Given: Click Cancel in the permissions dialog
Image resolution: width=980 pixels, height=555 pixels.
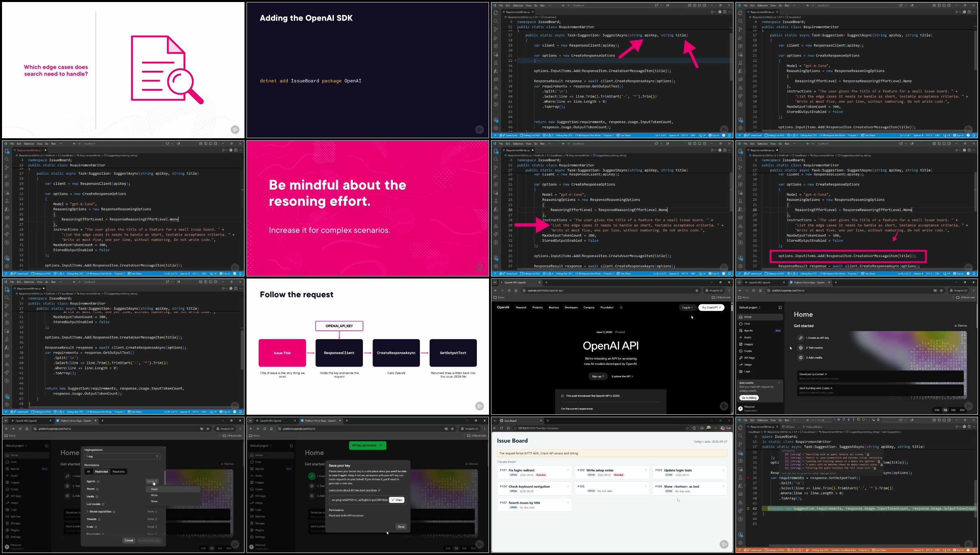Looking at the screenshot, I should [129, 540].
